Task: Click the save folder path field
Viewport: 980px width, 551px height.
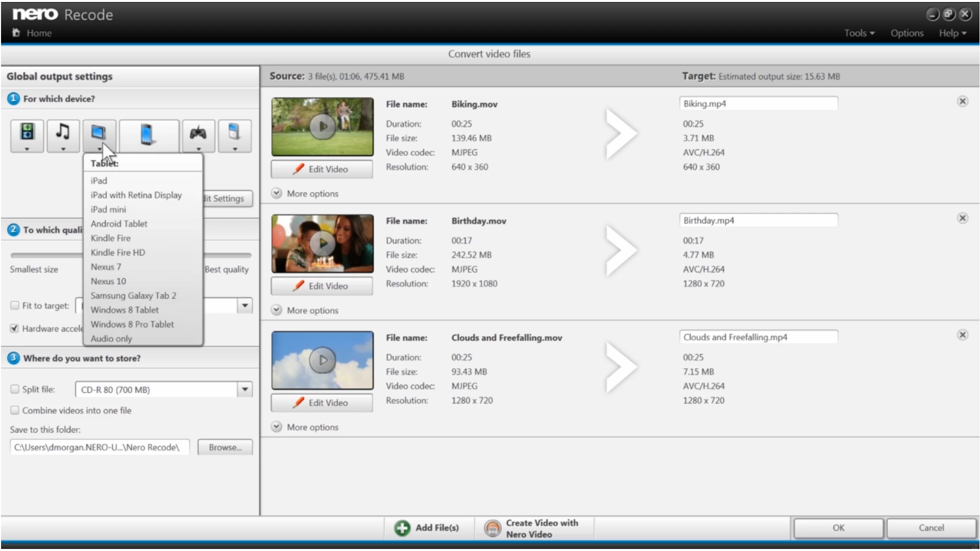Action: tap(100, 447)
